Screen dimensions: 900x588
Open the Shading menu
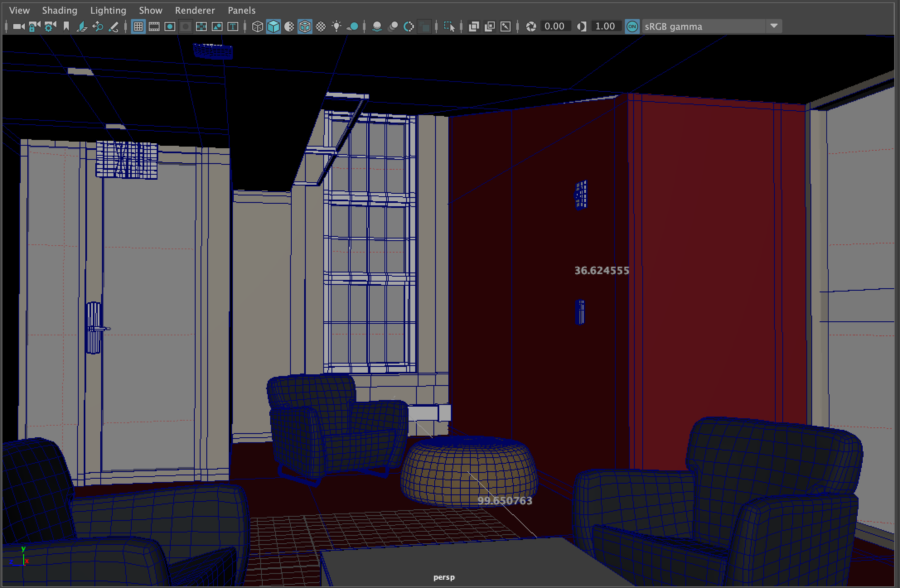59,10
